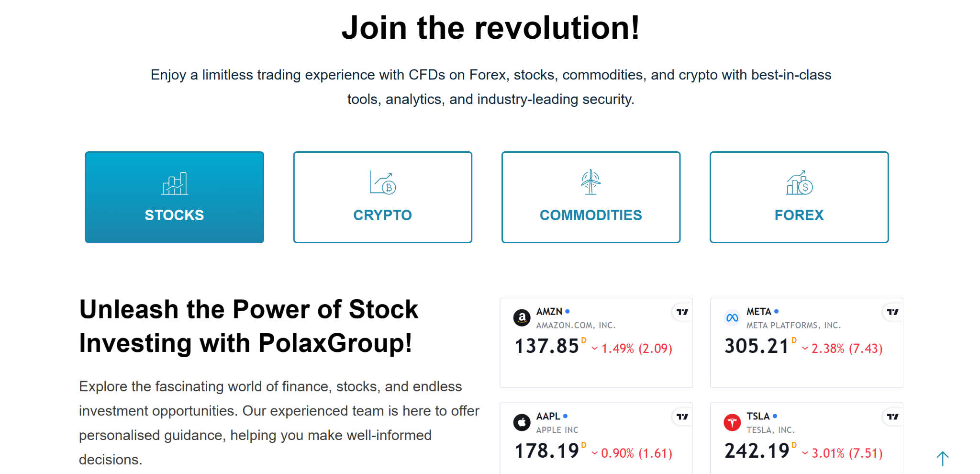Click the stocks bar chart icon
980x474 pixels.
(175, 183)
